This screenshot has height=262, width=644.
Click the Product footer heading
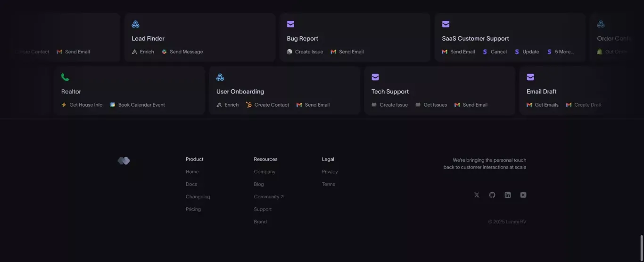tap(195, 160)
